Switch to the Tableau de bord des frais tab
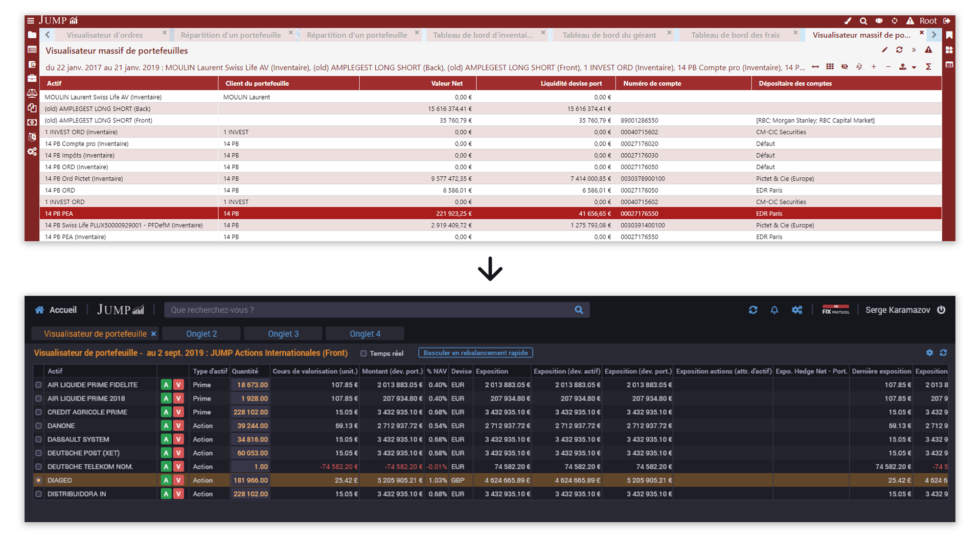 736,35
